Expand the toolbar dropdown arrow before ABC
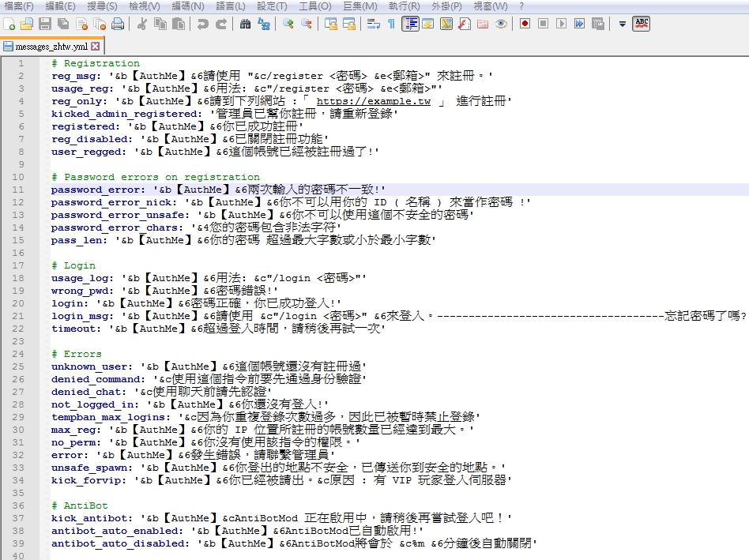Image resolution: width=749 pixels, height=560 pixels. pyautogui.click(x=622, y=24)
